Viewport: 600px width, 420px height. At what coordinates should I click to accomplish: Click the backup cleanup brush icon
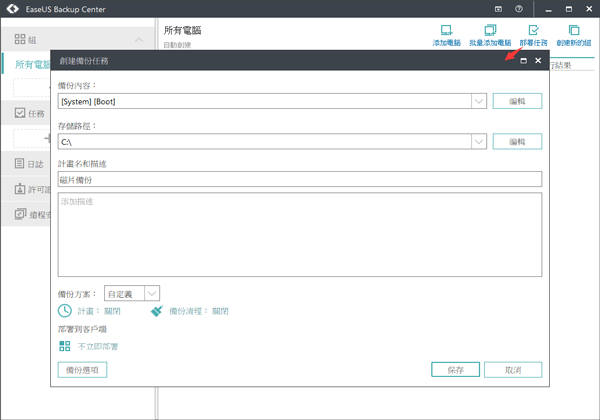157,311
